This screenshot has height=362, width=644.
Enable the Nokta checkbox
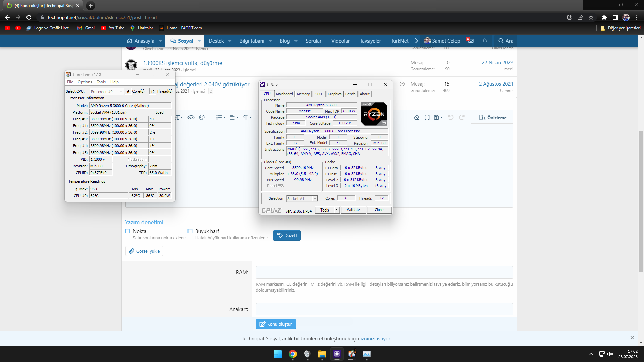pos(127,231)
